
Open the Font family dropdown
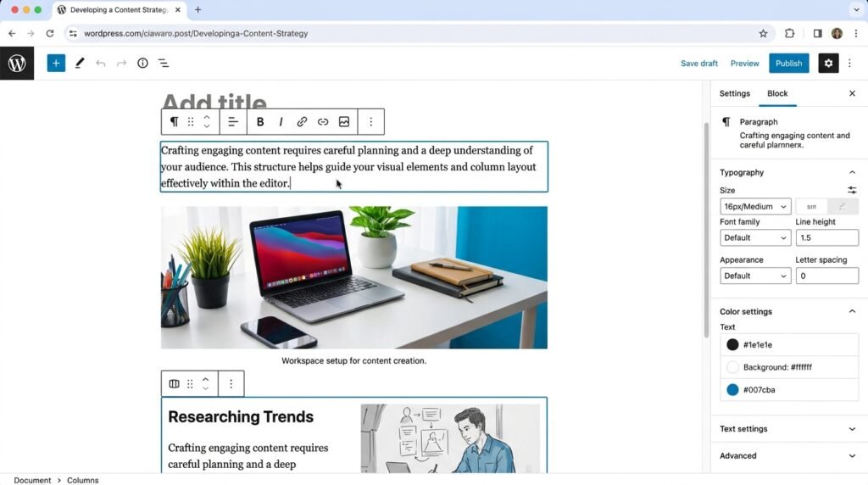(755, 237)
